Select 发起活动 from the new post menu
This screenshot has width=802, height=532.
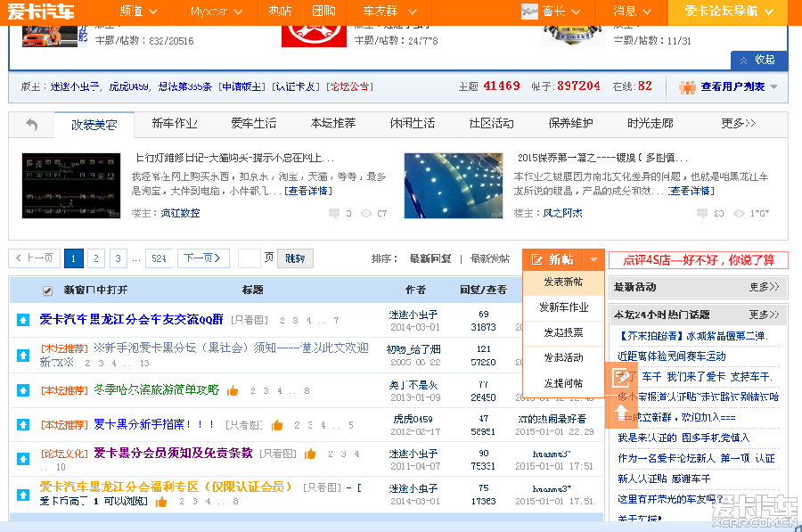563,357
